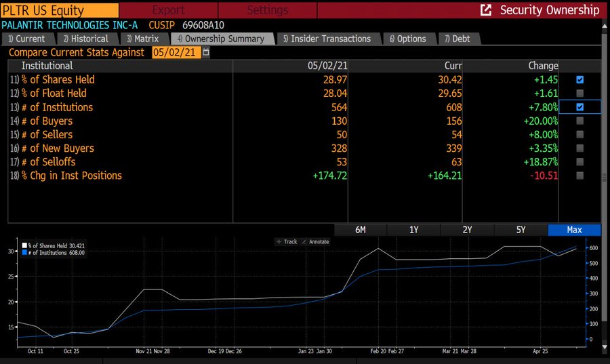Open the Matrix tab

144,39
